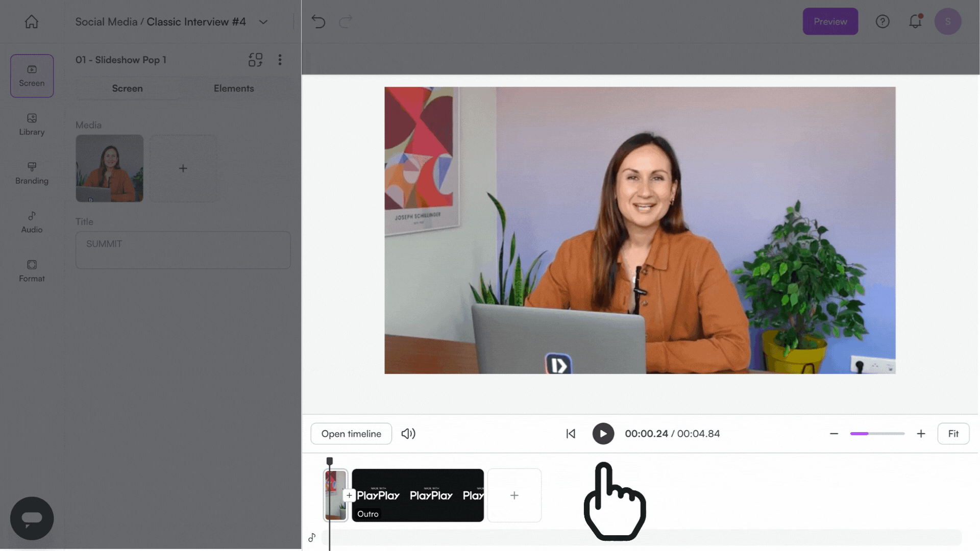
Task: Select the Screen tab
Action: [x=127, y=88]
